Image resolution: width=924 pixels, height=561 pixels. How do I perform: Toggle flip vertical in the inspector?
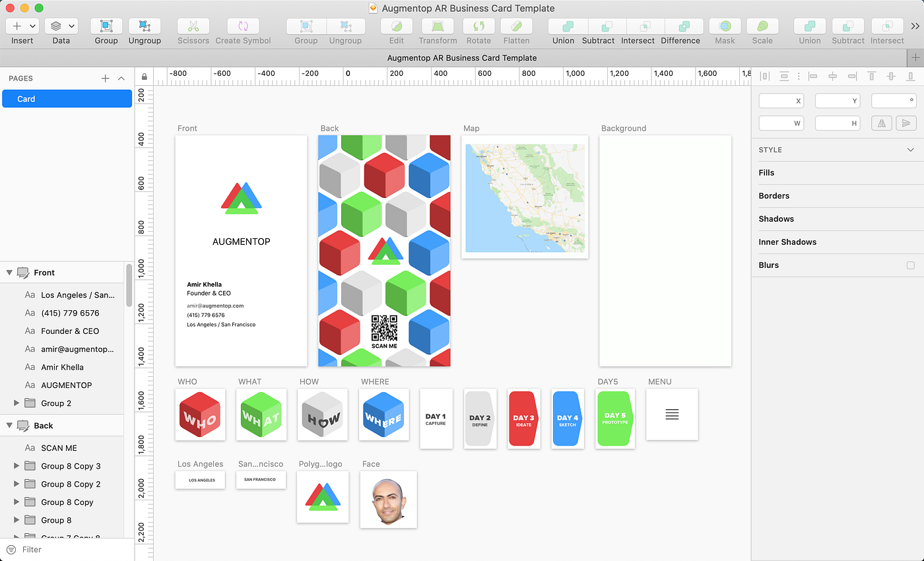pyautogui.click(x=906, y=123)
